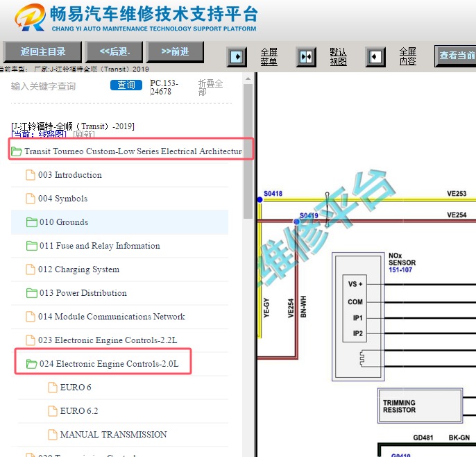Screen dimensions: 476x457
Task: Click the NOx SENSOR component label
Action: pyautogui.click(x=402, y=259)
